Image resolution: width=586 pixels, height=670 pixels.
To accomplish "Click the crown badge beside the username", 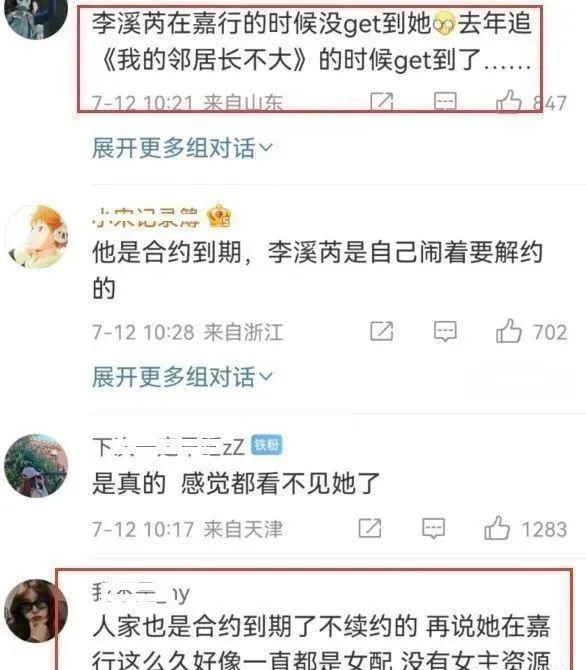I will point(219,216).
